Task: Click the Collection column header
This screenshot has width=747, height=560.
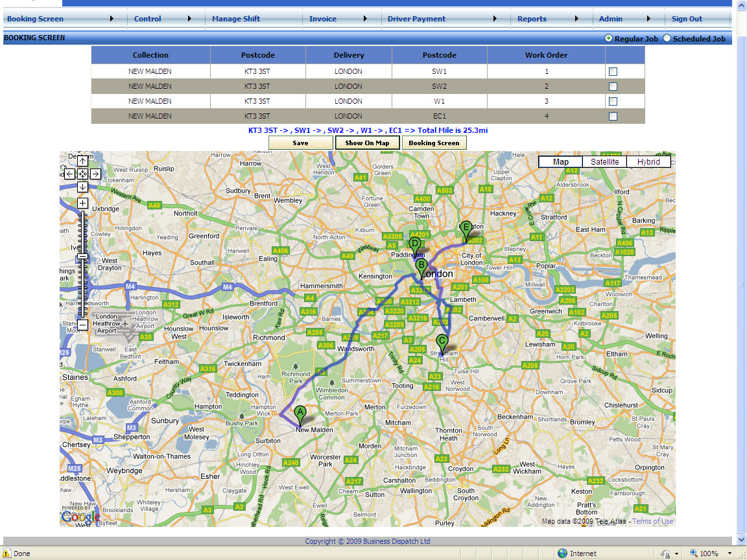Action: [150, 54]
